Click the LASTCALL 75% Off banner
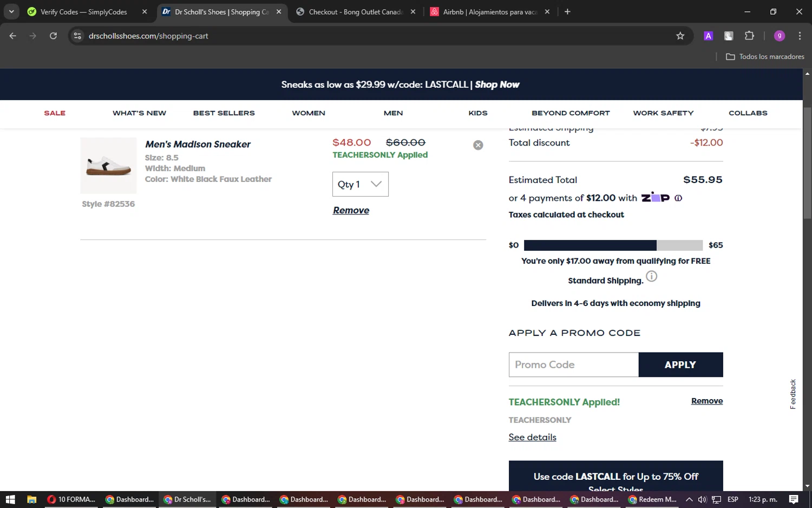812x508 pixels. 615,476
